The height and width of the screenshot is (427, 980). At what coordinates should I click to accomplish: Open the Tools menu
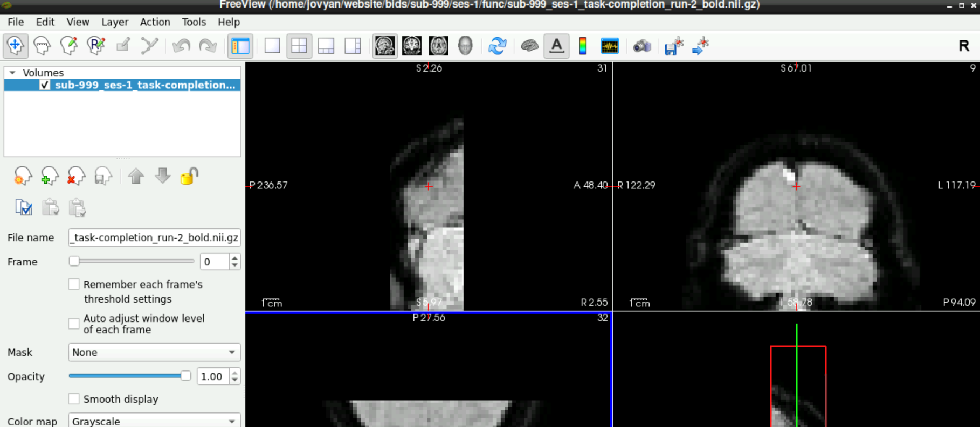[x=194, y=22]
